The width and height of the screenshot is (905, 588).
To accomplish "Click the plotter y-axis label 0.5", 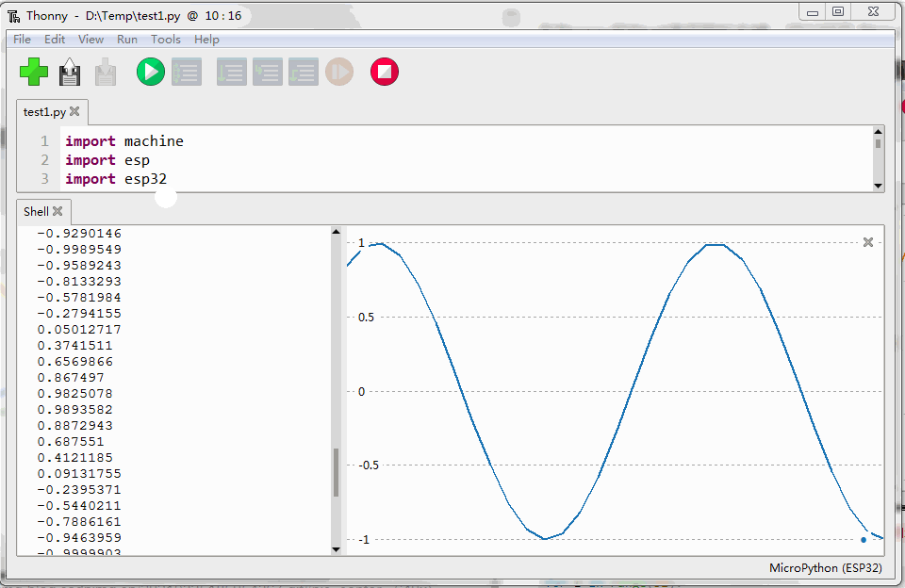I will point(366,318).
